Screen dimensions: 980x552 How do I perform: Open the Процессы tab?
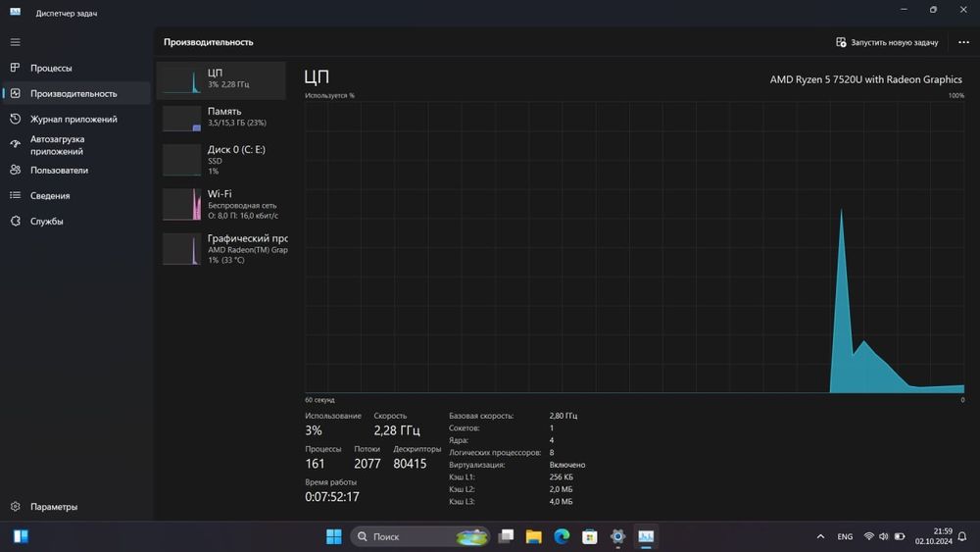[x=75, y=68]
